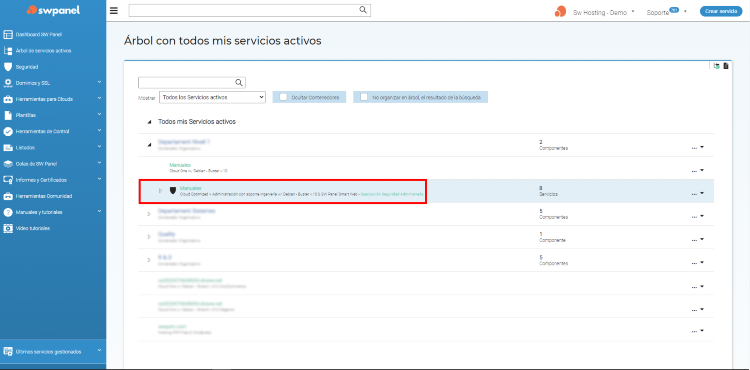This screenshot has width=750, height=370.
Task: Expand Listados sidebar chevron
Action: pos(99,147)
